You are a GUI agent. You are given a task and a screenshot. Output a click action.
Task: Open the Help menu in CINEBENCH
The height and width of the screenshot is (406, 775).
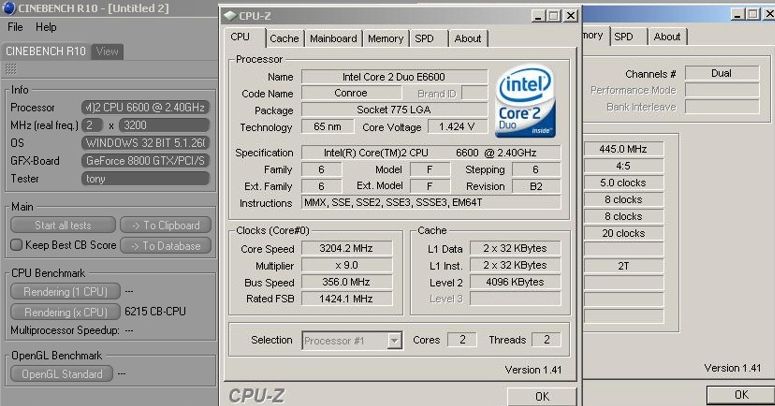46,27
